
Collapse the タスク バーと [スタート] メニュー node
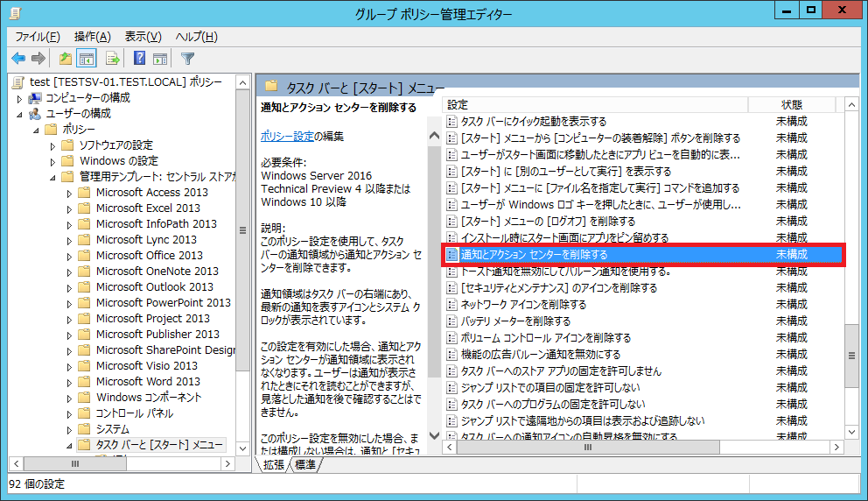(69, 445)
